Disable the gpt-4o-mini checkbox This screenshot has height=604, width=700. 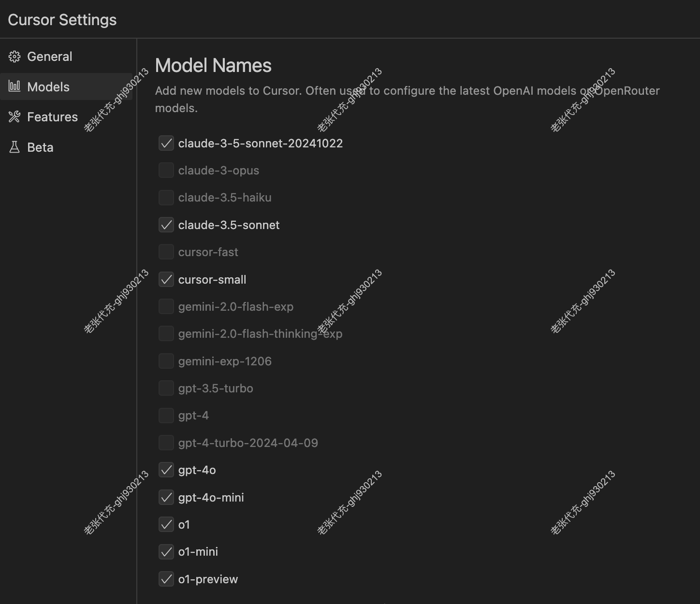click(166, 497)
